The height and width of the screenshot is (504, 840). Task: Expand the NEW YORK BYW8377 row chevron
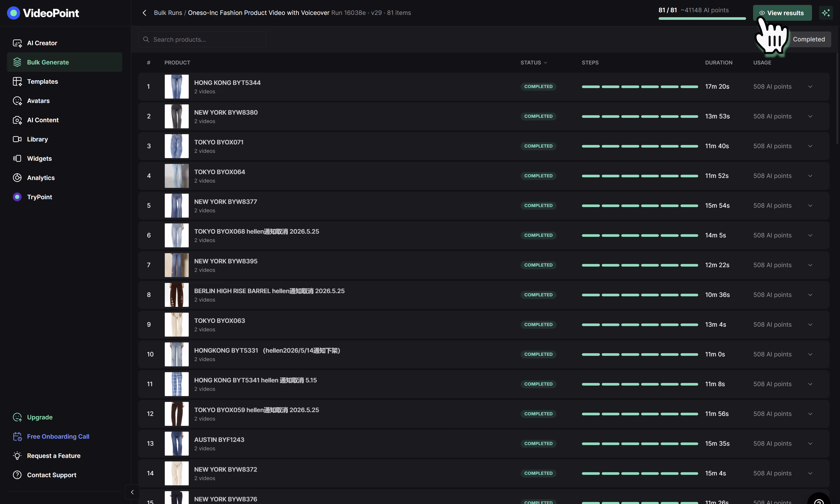coord(810,205)
